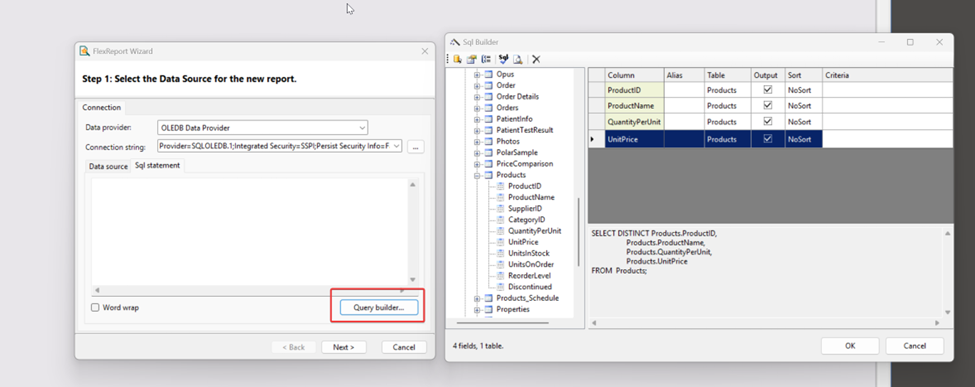The height and width of the screenshot is (387, 975).
Task: Click the SQL text pane scroll-down arrow
Action: [x=947, y=312]
